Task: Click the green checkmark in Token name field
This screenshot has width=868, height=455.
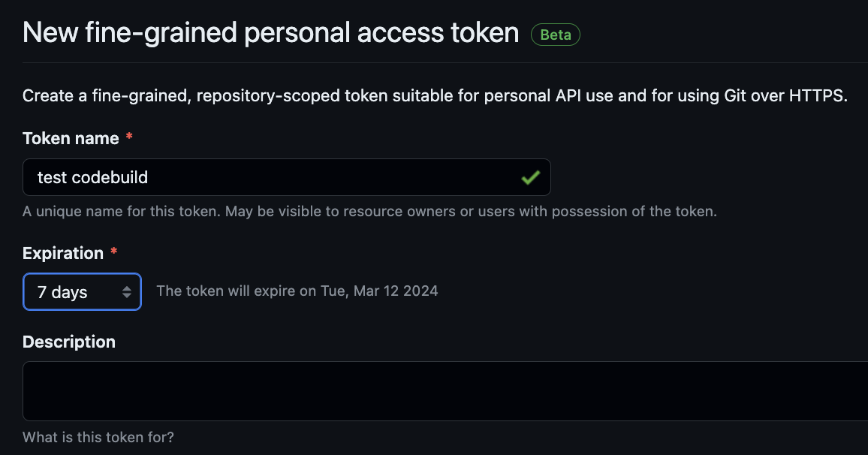Action: tap(530, 177)
